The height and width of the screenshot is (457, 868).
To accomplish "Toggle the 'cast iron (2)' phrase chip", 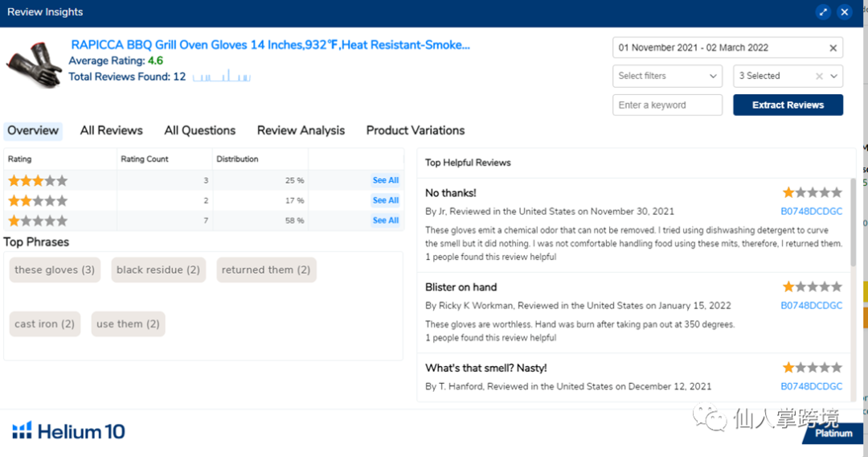I will click(45, 324).
